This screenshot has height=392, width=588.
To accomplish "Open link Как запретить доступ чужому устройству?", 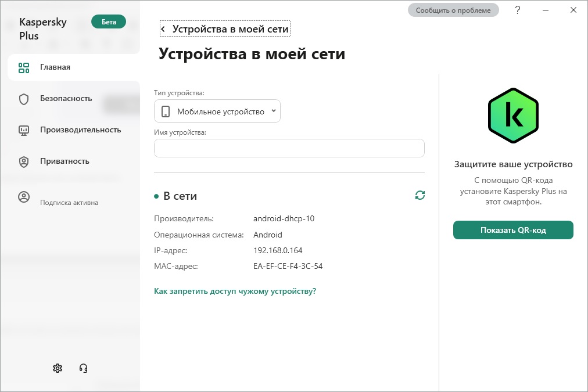I will (235, 291).
